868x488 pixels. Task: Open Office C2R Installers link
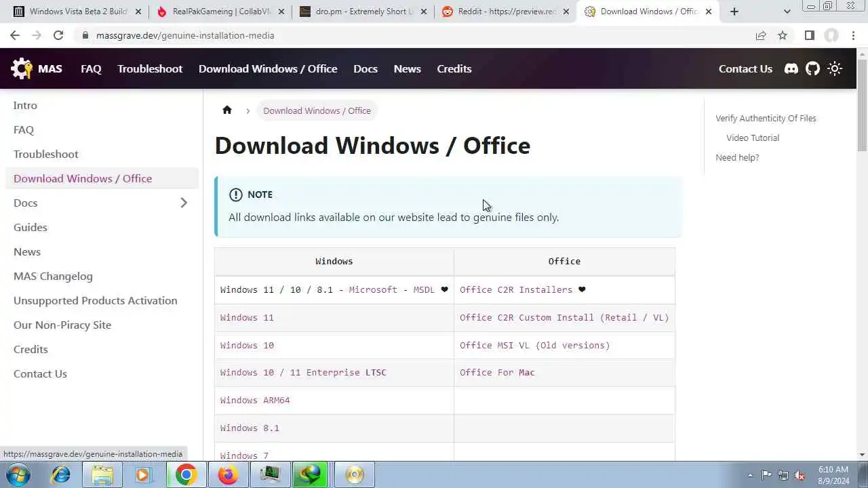[516, 289]
